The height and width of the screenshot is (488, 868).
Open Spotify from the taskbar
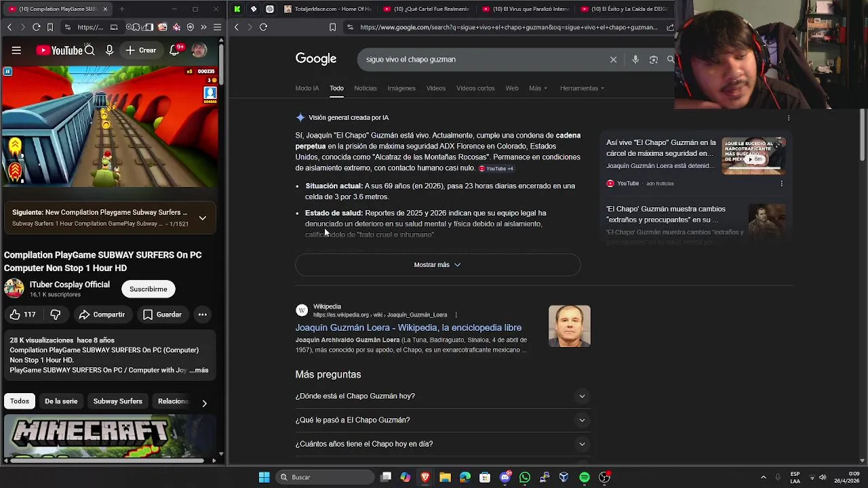pyautogui.click(x=585, y=477)
